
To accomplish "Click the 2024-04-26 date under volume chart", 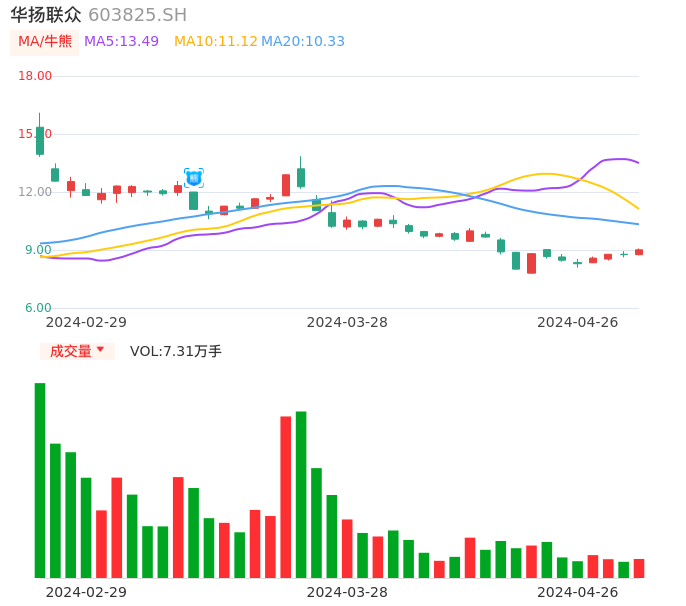I will click(x=577, y=592).
